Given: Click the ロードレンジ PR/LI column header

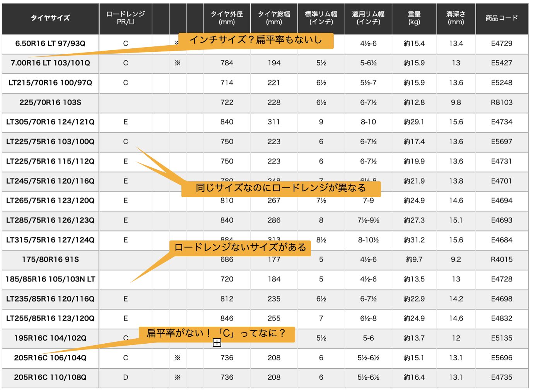Looking at the screenshot, I should pyautogui.click(x=126, y=18).
